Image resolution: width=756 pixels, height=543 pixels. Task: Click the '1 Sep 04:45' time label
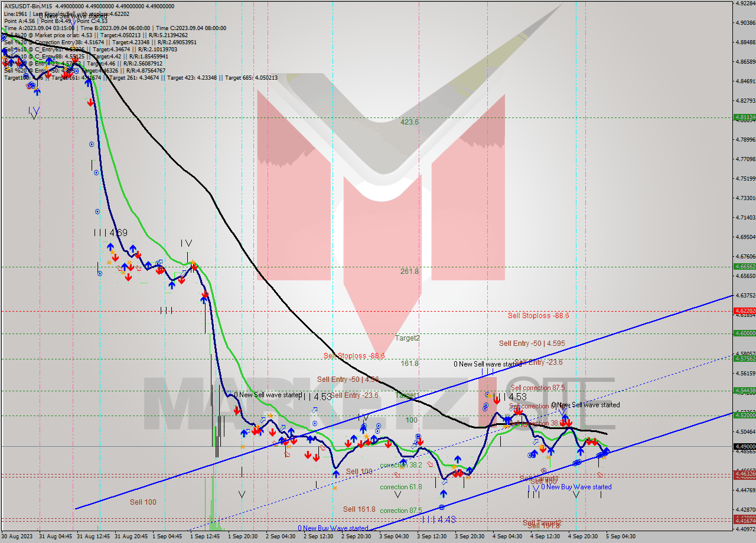coord(167,537)
